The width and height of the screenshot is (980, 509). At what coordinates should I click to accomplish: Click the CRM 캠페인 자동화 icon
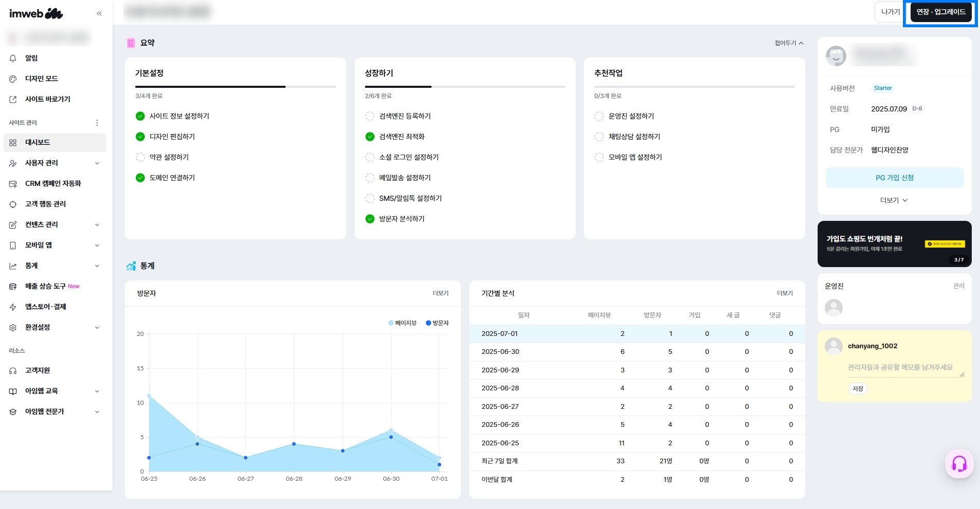pyautogui.click(x=13, y=184)
